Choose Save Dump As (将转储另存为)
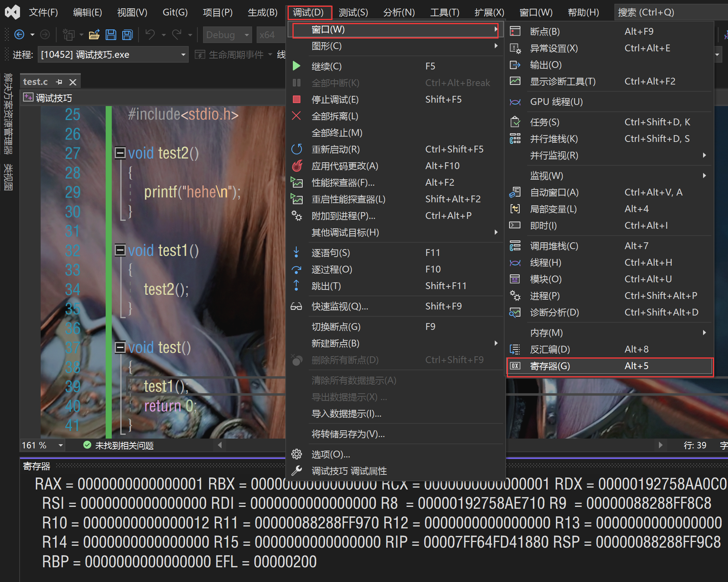The image size is (728, 582). (x=395, y=434)
